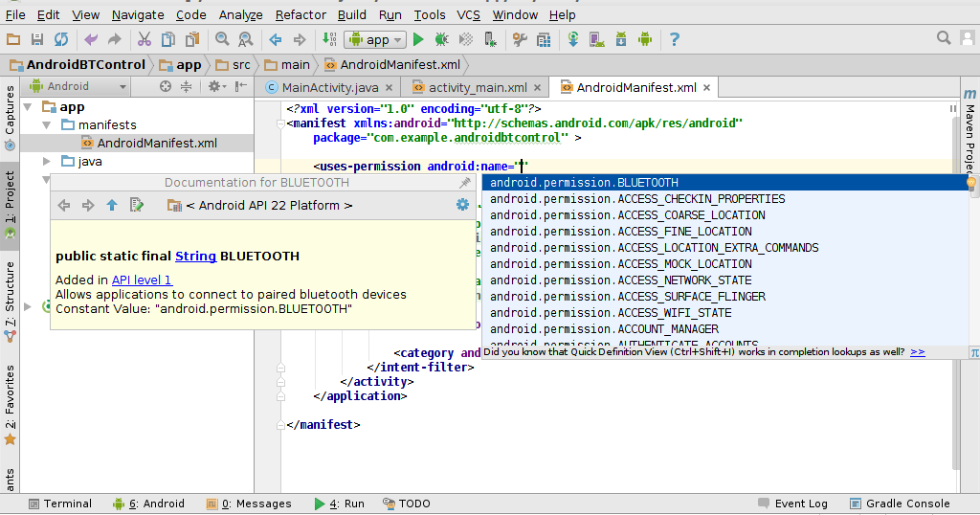
Task: Click the Copy toolbar icon
Action: point(168,40)
